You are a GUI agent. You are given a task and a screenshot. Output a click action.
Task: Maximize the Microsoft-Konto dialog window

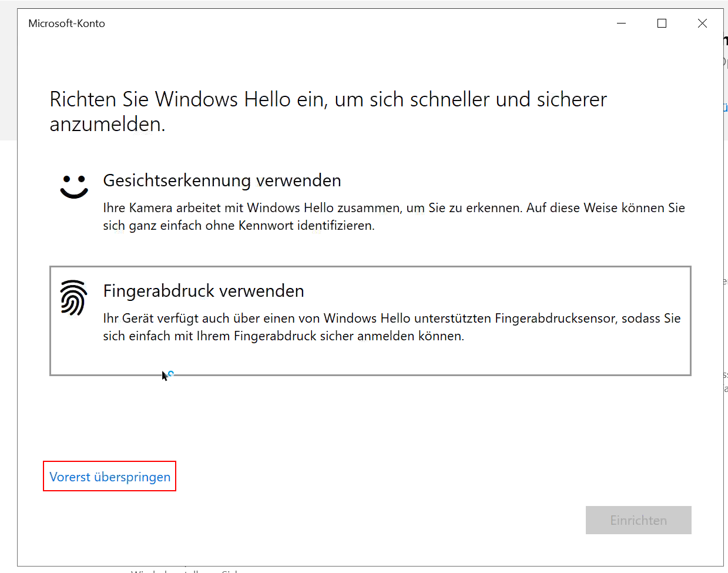[x=662, y=24]
